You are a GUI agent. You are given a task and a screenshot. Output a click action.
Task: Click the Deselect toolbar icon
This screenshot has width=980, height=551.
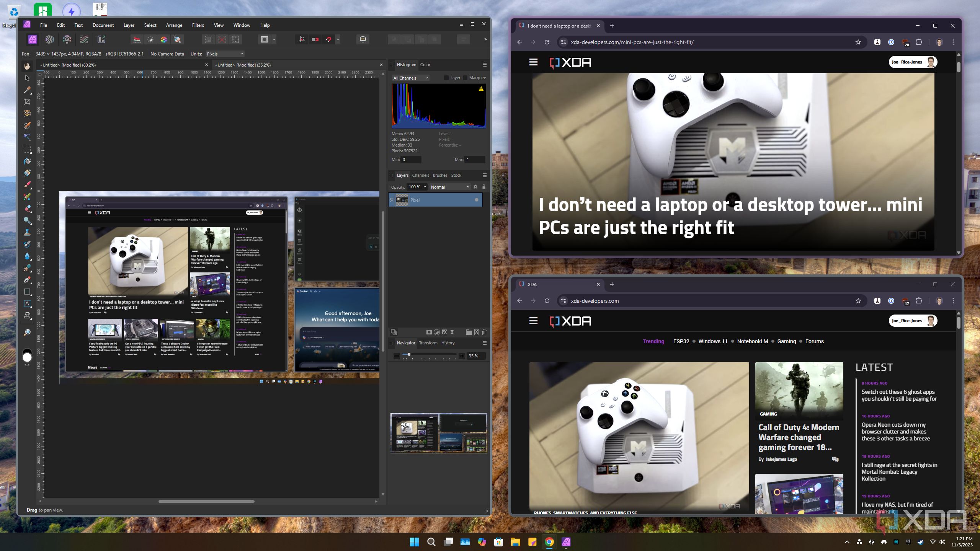(222, 39)
